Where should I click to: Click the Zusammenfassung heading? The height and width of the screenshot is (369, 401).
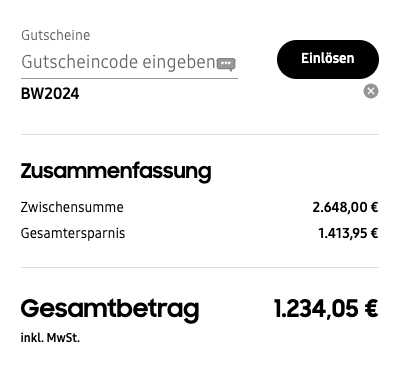116,171
